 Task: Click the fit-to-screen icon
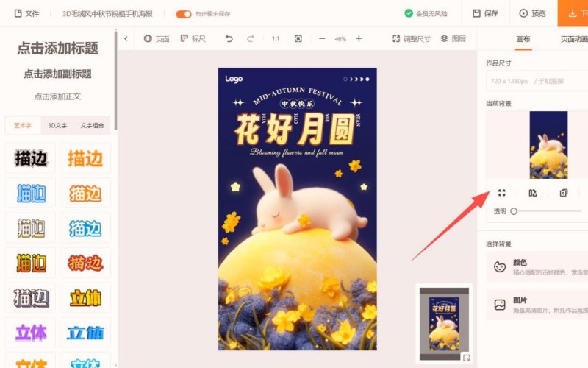pos(298,38)
